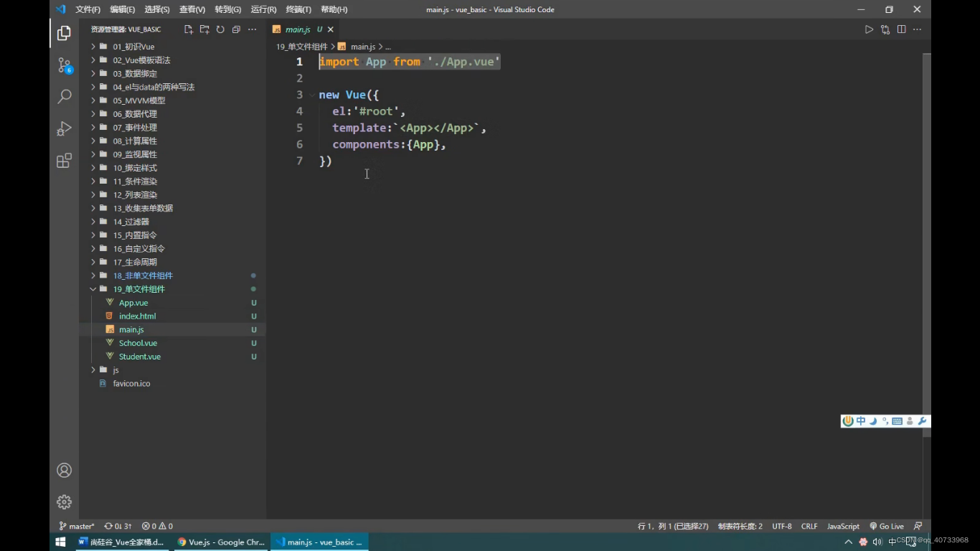The height and width of the screenshot is (551, 980).
Task: Close the main.js editor tab
Action: point(331,29)
